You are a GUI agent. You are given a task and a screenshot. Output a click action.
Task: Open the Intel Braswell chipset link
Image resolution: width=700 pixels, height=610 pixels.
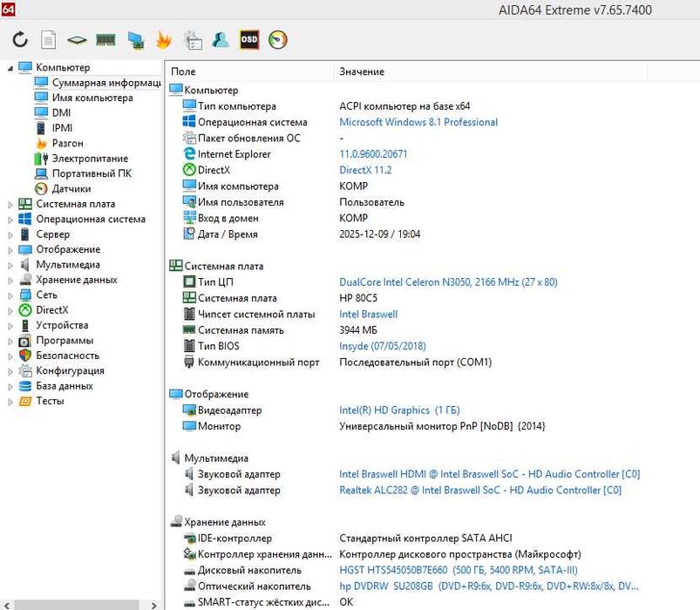pyautogui.click(x=368, y=314)
